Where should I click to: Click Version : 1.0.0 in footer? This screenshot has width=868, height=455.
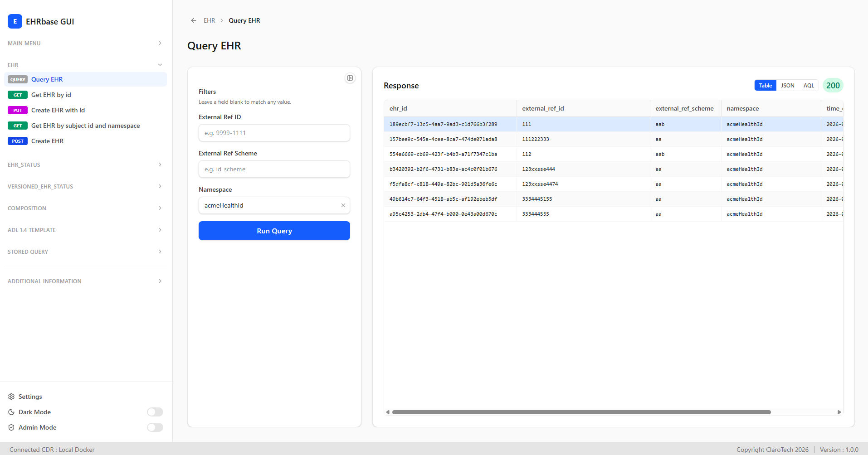click(839, 450)
